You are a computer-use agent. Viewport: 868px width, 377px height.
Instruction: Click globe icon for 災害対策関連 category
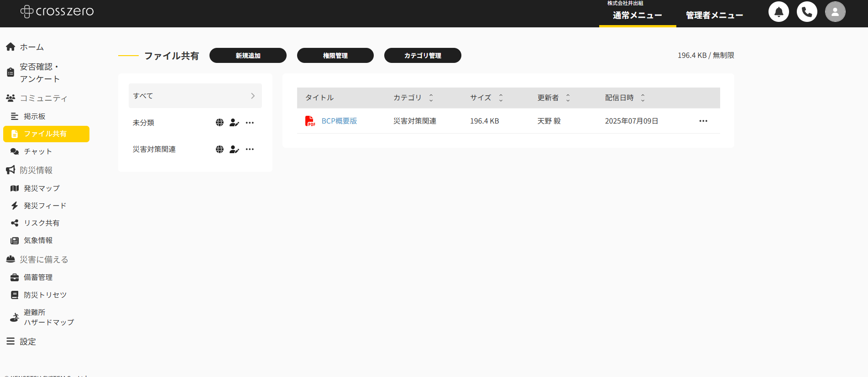pyautogui.click(x=220, y=149)
